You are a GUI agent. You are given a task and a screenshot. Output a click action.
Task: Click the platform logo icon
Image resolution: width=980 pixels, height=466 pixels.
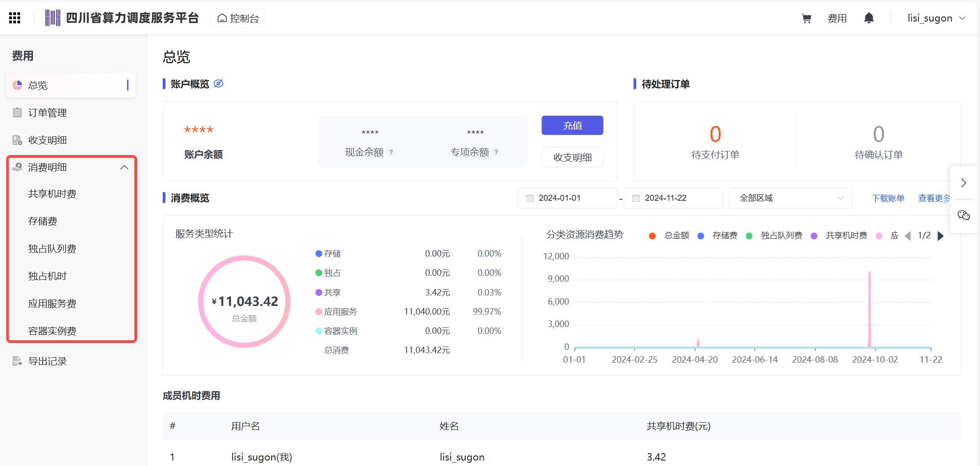point(53,18)
